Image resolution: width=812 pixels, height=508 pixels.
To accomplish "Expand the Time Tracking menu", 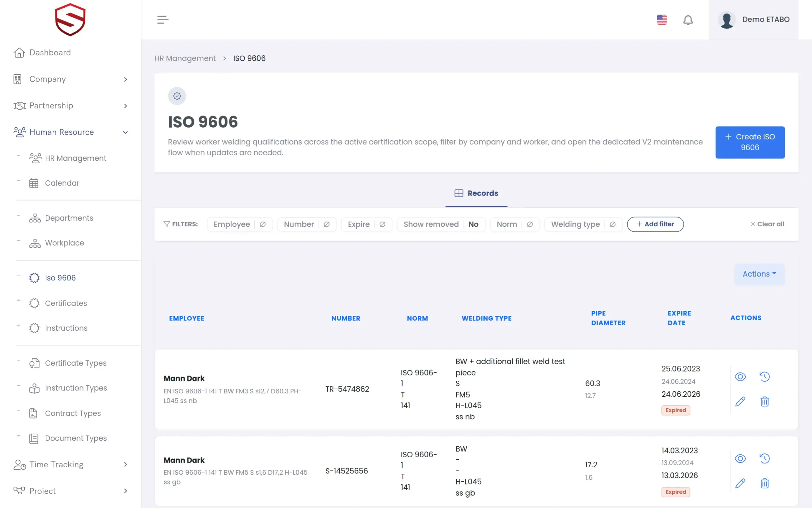I will click(70, 465).
